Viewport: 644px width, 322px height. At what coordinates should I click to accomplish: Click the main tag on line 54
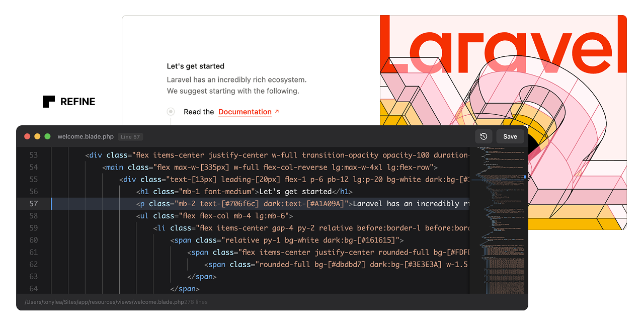click(x=115, y=167)
